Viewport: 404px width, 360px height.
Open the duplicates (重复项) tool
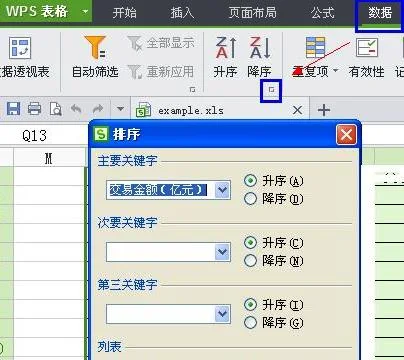click(x=315, y=57)
